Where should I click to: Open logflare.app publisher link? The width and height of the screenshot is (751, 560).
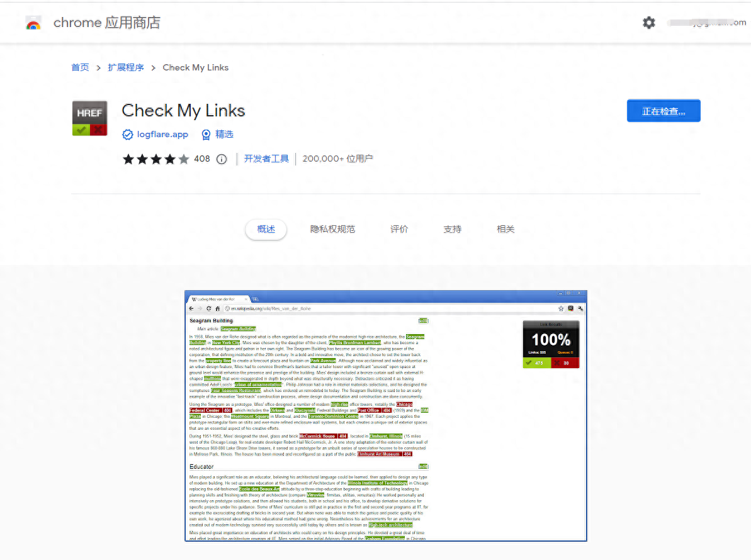pos(162,135)
